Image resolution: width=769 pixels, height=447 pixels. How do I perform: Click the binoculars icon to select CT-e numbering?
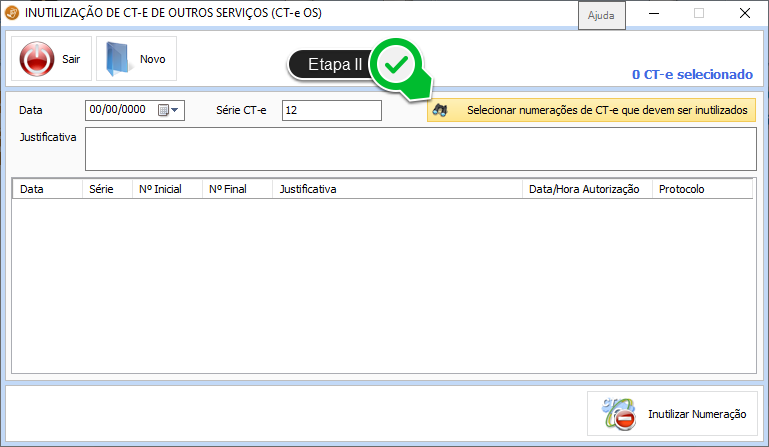coord(440,111)
